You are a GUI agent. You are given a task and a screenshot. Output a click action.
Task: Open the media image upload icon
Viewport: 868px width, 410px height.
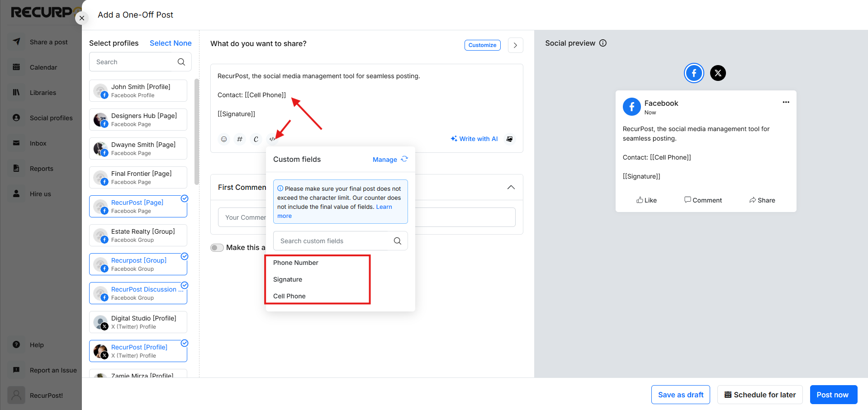point(510,139)
